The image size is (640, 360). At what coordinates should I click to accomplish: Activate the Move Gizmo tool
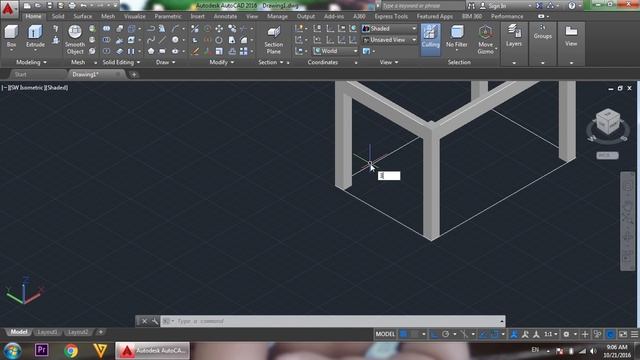[x=485, y=40]
